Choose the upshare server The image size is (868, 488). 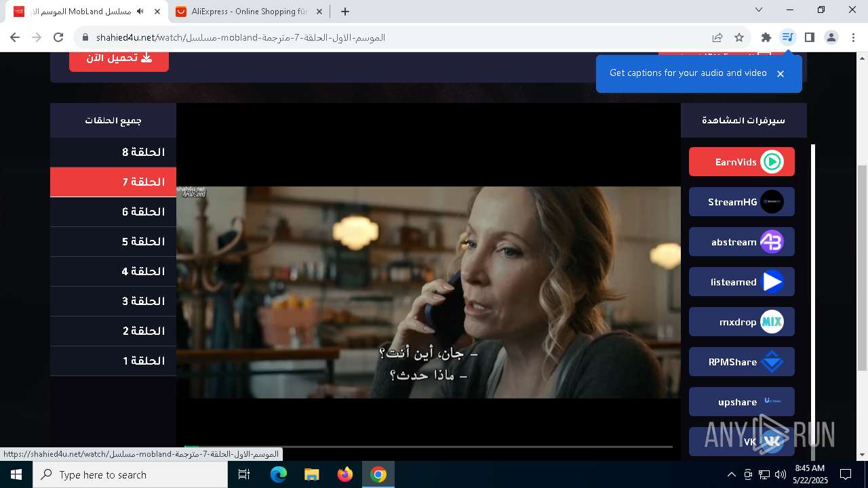point(741,402)
